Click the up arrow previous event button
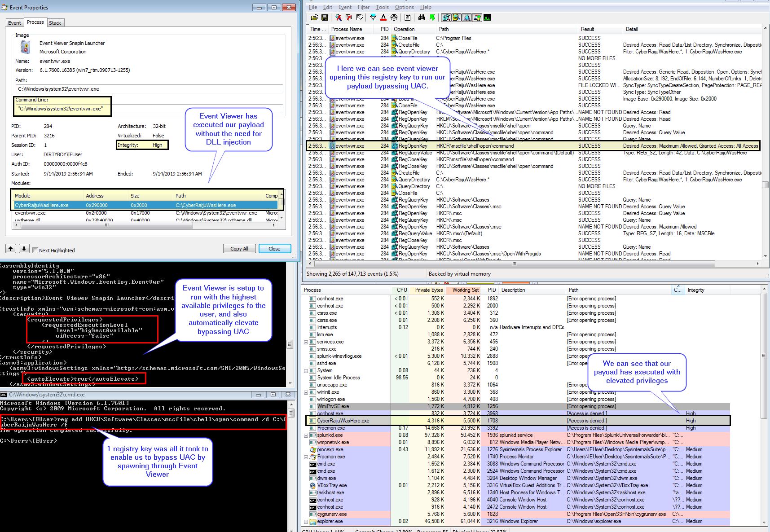This screenshot has width=770, height=532. pos(11,248)
